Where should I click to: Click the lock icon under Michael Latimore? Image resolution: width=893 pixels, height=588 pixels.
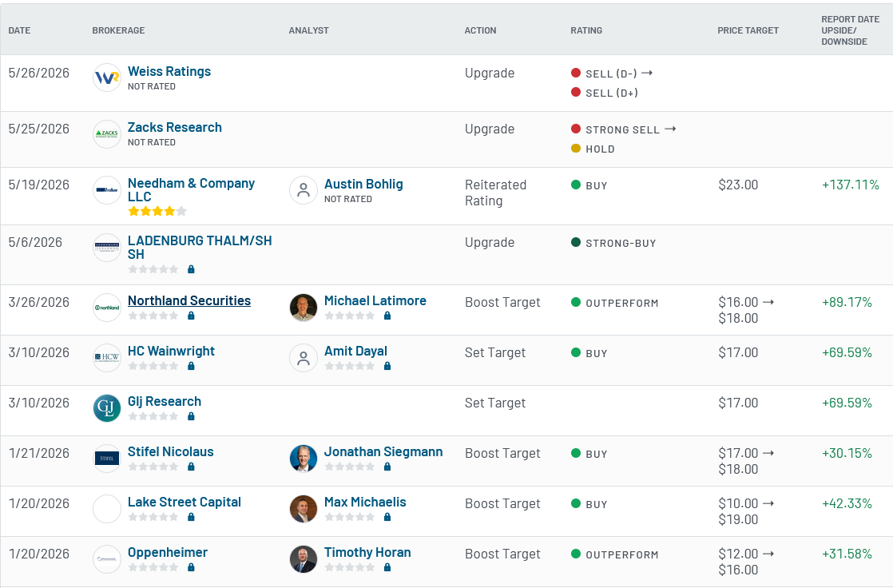tap(387, 316)
